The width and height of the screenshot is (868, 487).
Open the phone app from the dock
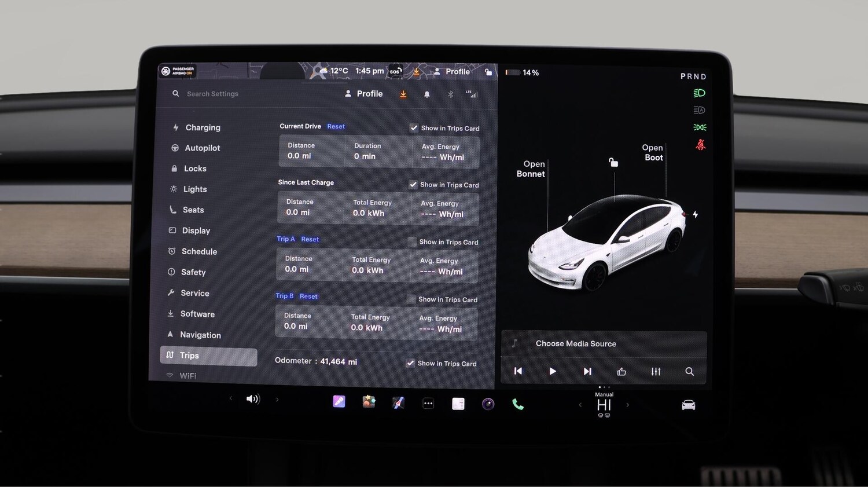[517, 404]
